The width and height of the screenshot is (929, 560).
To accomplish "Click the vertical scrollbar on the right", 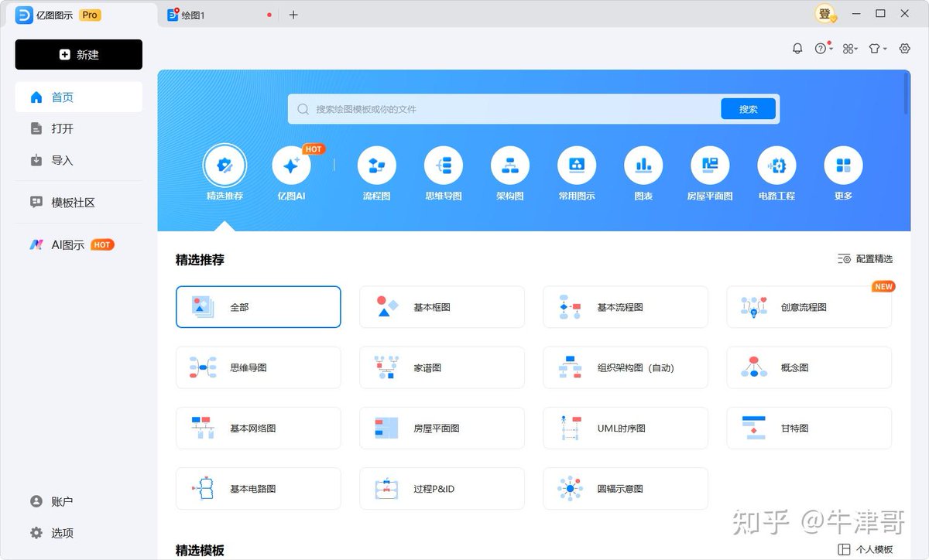I will [x=907, y=93].
